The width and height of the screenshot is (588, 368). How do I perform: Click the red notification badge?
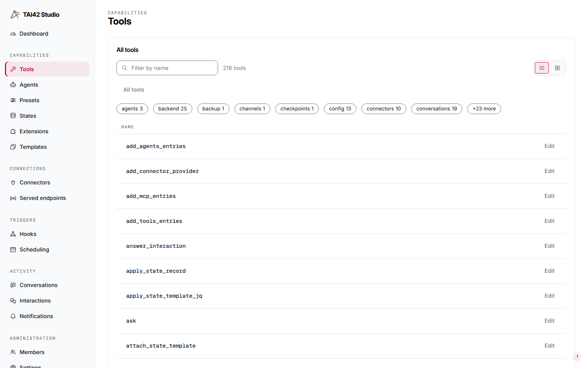click(577, 357)
